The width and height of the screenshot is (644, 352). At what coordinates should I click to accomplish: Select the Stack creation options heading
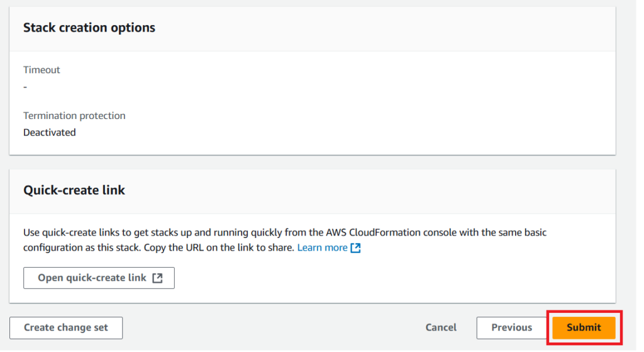coord(89,28)
